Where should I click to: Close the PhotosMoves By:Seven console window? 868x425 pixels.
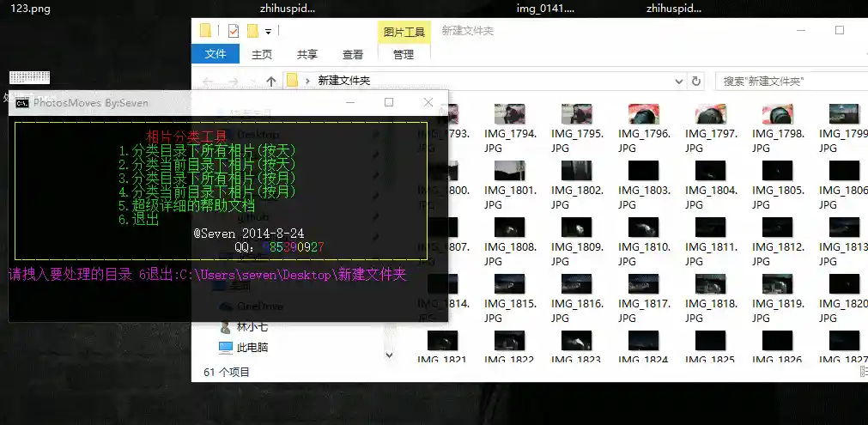(428, 102)
